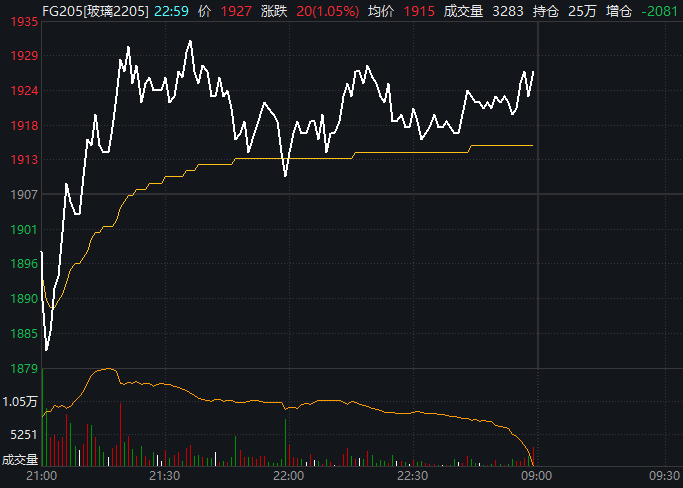This screenshot has height=488, width=683.
Task: Click the header volume value 3283
Action: pyautogui.click(x=508, y=11)
